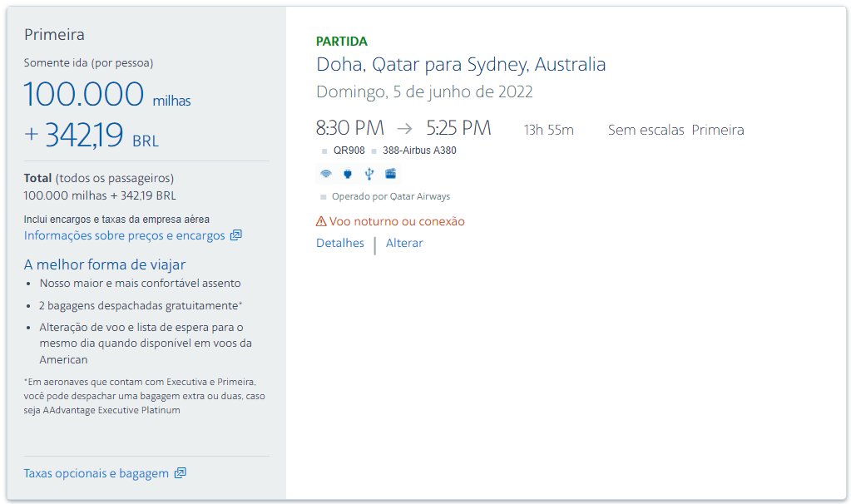
Task: Click the + 342,19 BRL amount
Action: coord(92,135)
